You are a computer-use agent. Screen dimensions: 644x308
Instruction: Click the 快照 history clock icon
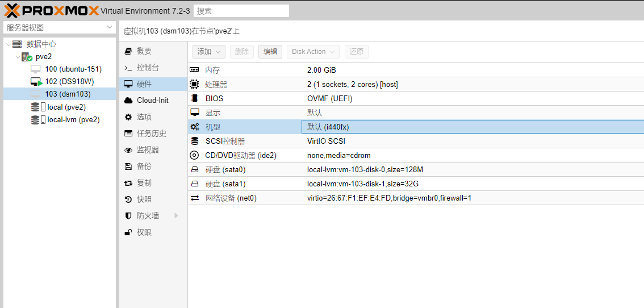click(128, 199)
